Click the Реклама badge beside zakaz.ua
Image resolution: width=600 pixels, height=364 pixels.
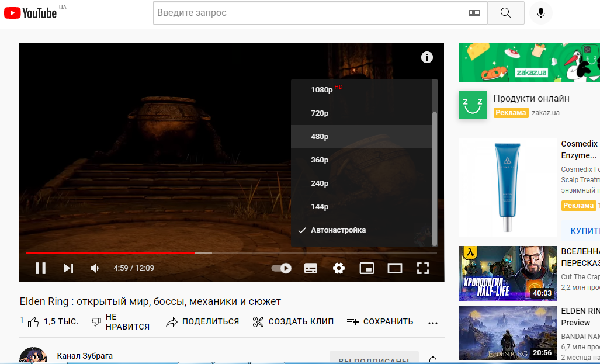coord(511,113)
